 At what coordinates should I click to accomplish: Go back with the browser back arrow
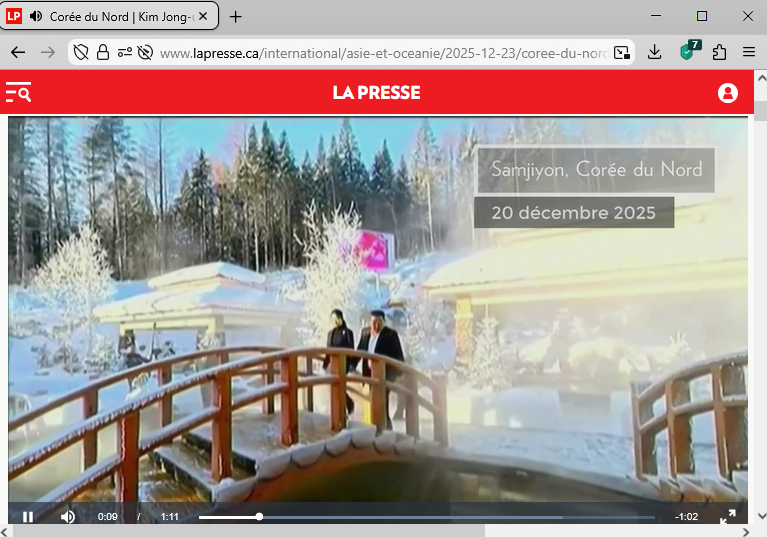(x=18, y=52)
